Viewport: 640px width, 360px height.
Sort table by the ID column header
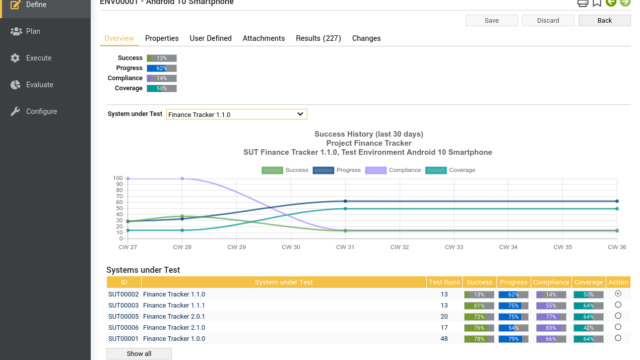124,282
